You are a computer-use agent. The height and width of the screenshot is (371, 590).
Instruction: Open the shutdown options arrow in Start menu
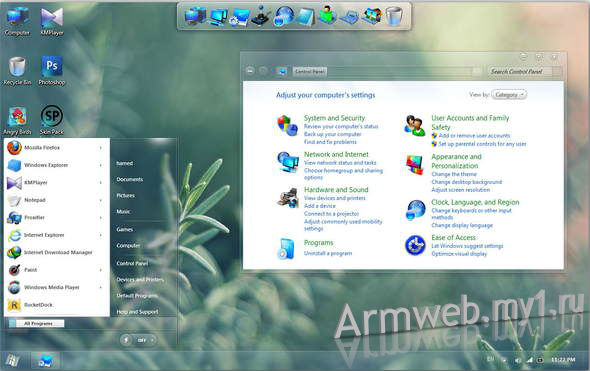click(x=152, y=340)
